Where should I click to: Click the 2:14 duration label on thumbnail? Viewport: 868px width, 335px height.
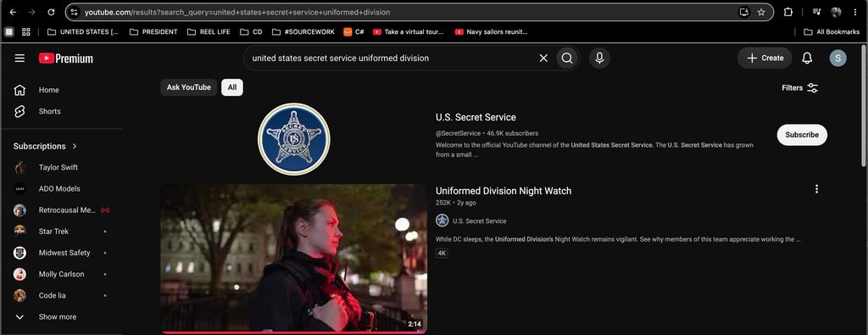(x=415, y=324)
